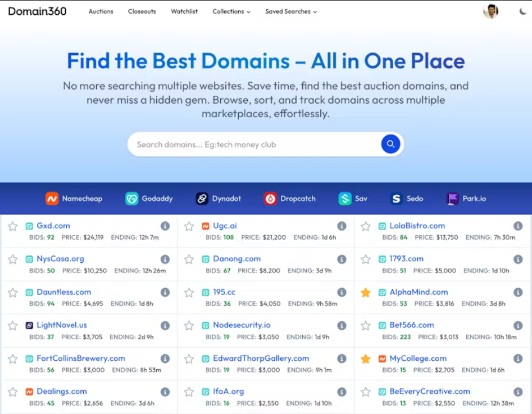The image size is (532, 414).
Task: Show info for IfoA.org
Action: (342, 391)
